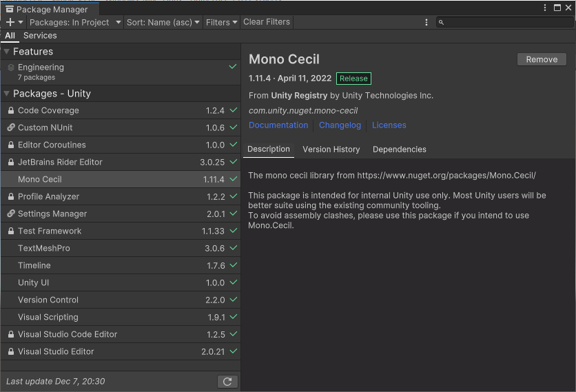The image size is (576, 392).
Task: Click the TextMeshPro installed checkmark
Action: (234, 247)
